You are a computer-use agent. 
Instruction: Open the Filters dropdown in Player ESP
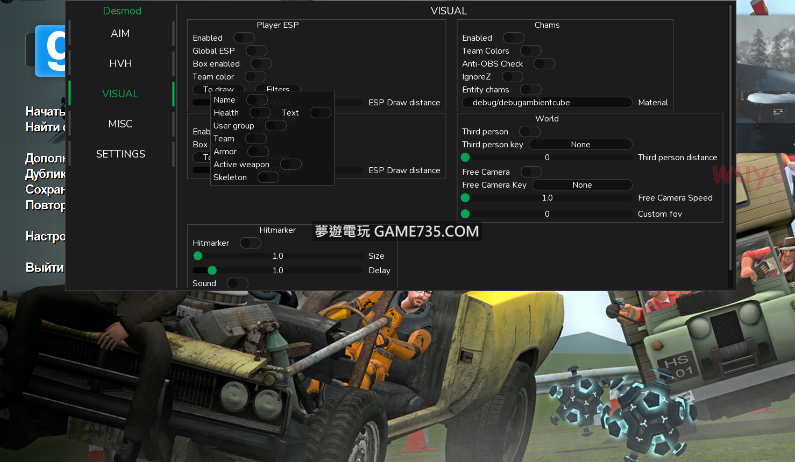(278, 89)
